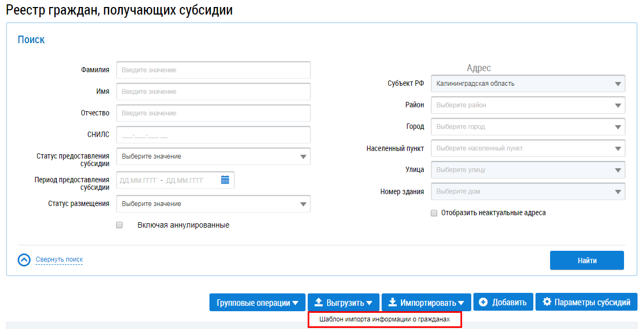The height and width of the screenshot is (329, 644).
Task: Open the "Выгрузить" export menu
Action: pos(343,303)
